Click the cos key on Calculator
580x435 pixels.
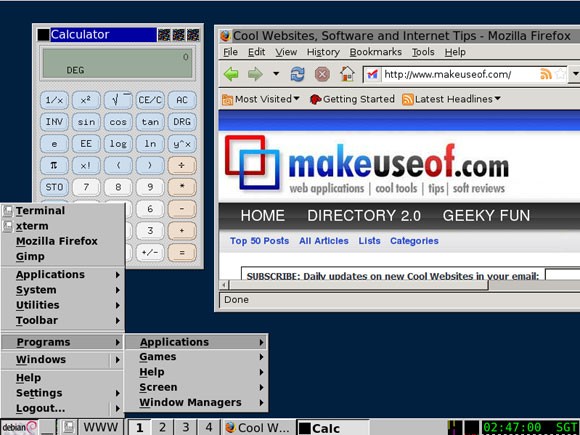(118, 122)
